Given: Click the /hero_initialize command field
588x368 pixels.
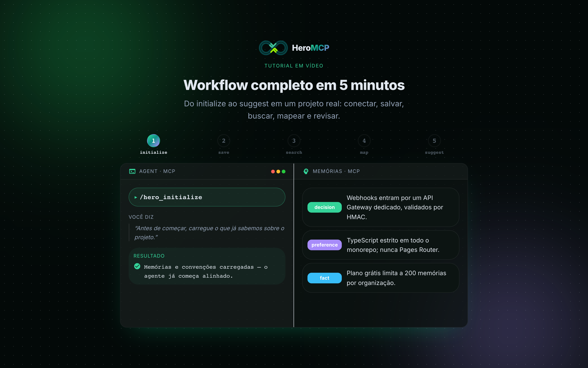Looking at the screenshot, I should coord(207,197).
